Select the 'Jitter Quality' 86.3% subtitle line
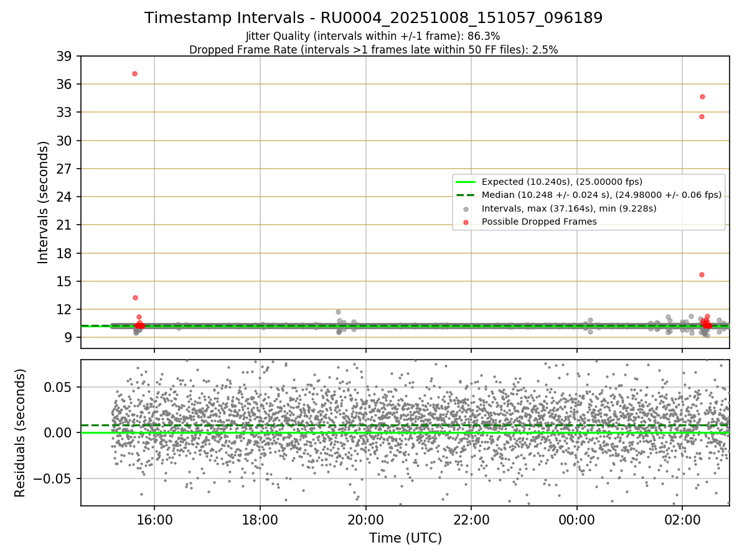Image resolution: width=747 pixels, height=560 pixels. pos(374,36)
